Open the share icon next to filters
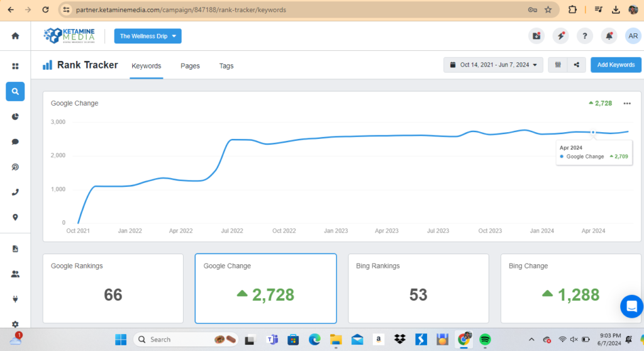 click(x=577, y=65)
